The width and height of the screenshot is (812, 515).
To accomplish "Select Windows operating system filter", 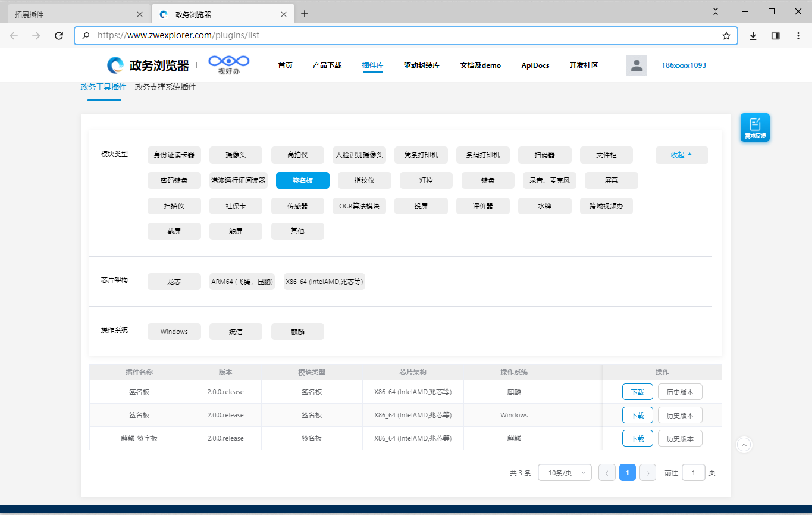I will pos(174,332).
